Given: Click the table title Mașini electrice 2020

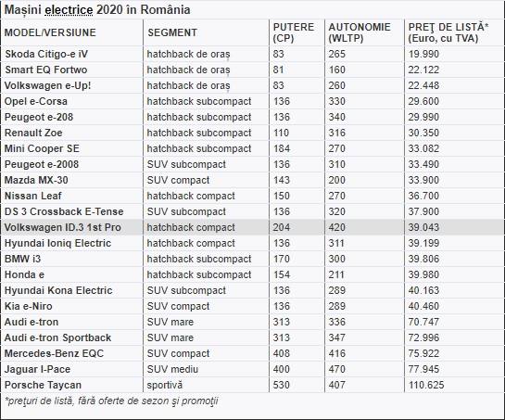Looking at the screenshot, I should [97, 9].
